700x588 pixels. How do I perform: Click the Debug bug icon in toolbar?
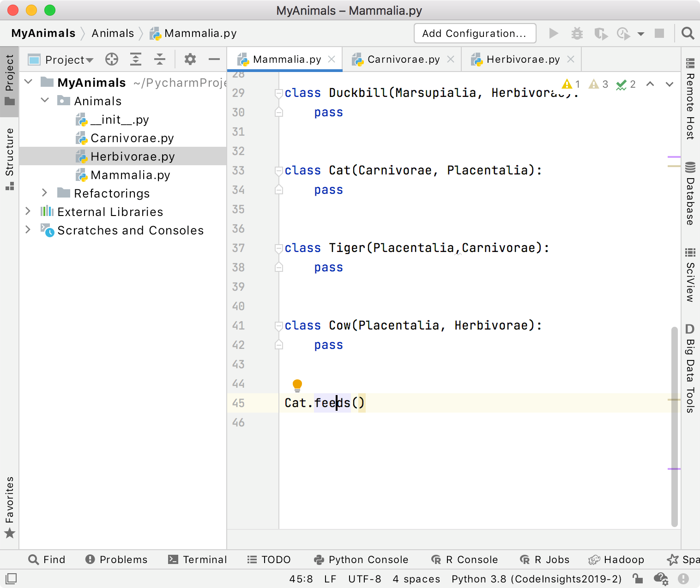coord(577,33)
